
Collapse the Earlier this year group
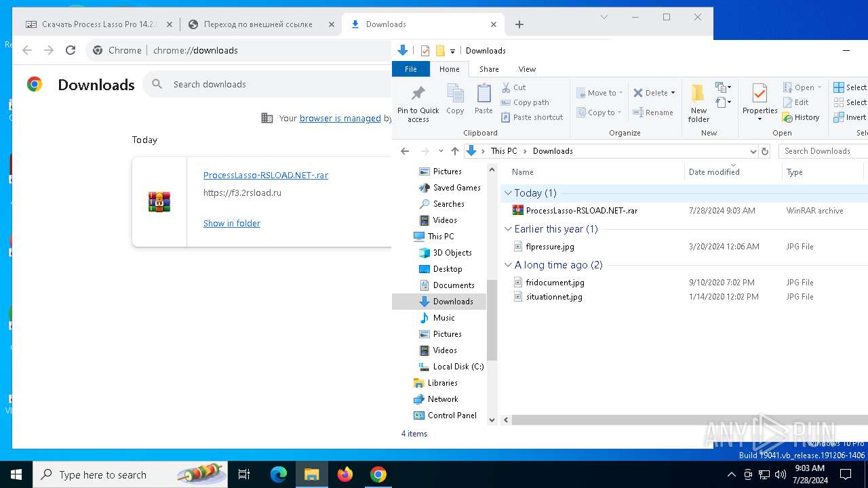coord(508,229)
